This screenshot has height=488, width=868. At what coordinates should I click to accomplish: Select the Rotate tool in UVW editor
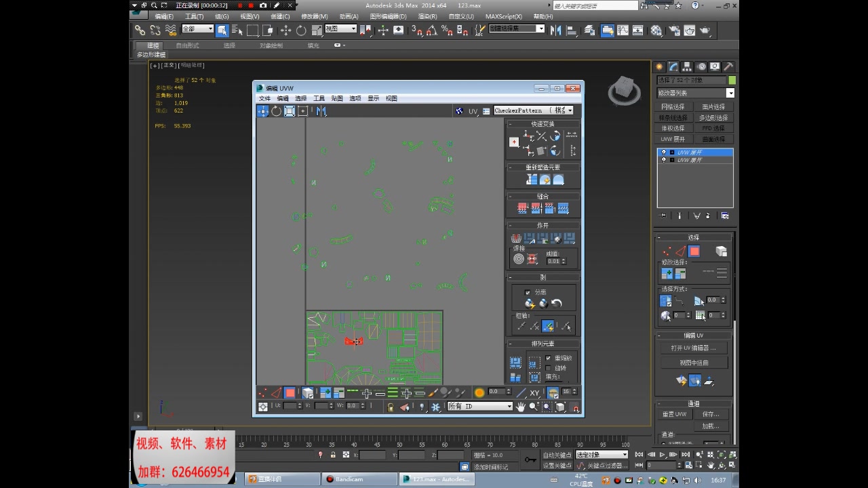pyautogui.click(x=276, y=111)
